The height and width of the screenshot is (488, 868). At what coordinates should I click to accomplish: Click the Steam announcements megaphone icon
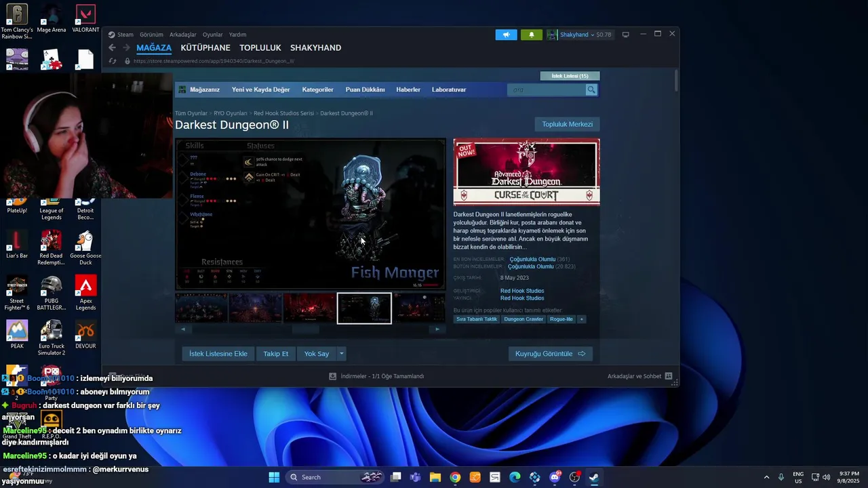506,35
